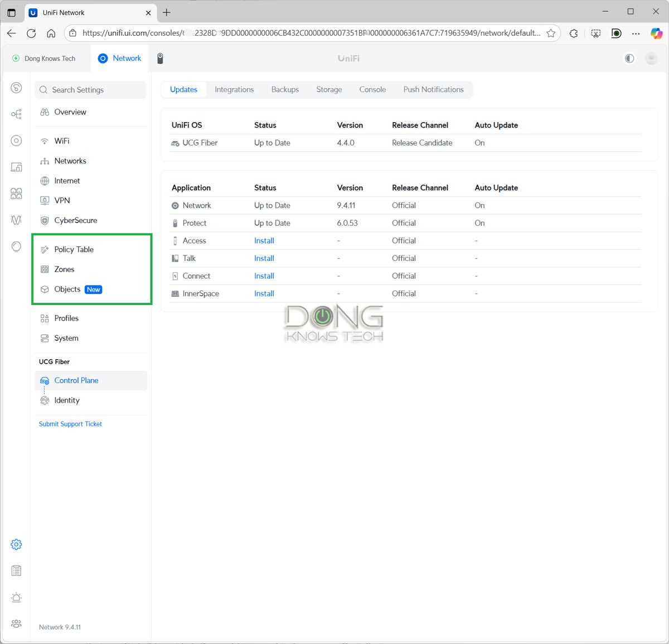This screenshot has width=669, height=644.
Task: Open Objects settings marked New
Action: tap(91, 289)
